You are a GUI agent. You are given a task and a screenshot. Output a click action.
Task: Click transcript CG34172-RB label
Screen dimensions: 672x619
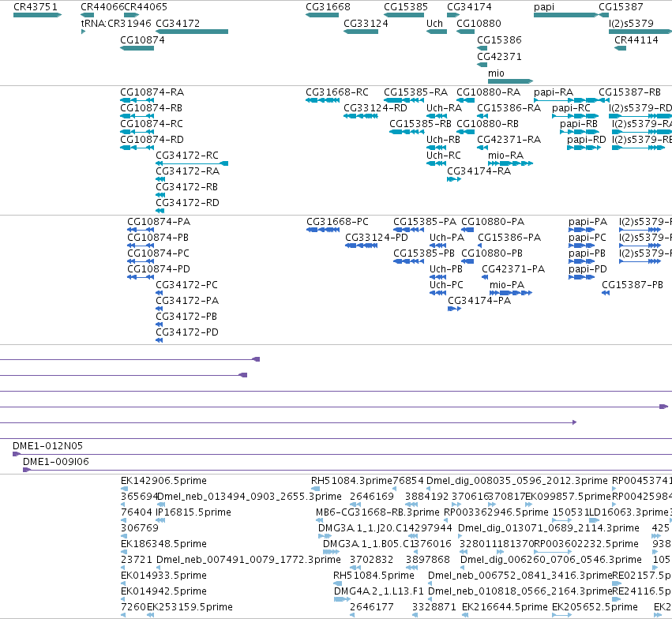pos(186,187)
